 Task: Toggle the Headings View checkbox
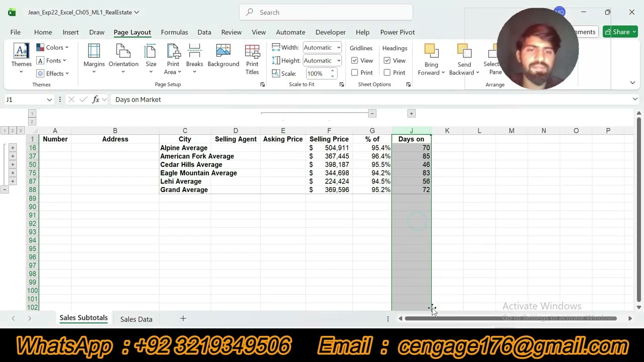click(x=387, y=60)
